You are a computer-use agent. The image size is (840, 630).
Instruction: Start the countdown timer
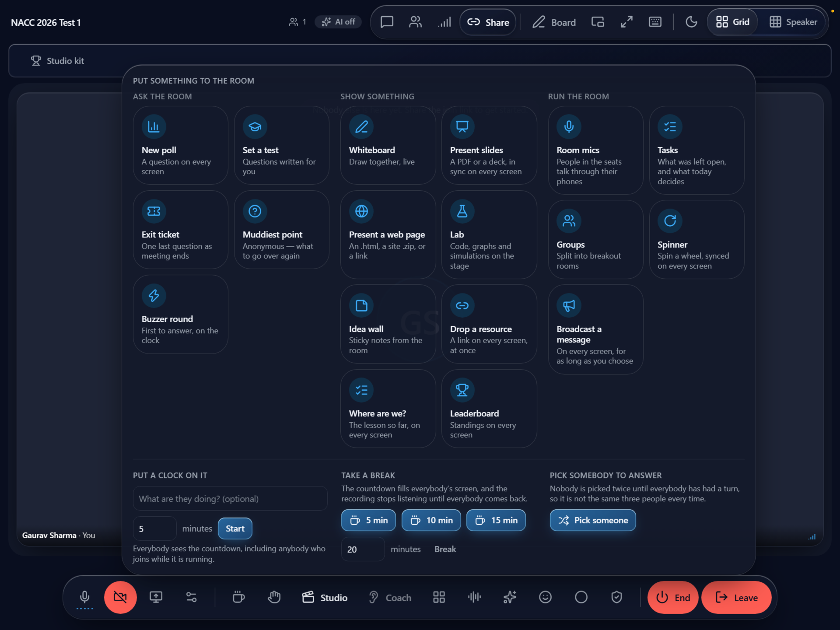[235, 528]
